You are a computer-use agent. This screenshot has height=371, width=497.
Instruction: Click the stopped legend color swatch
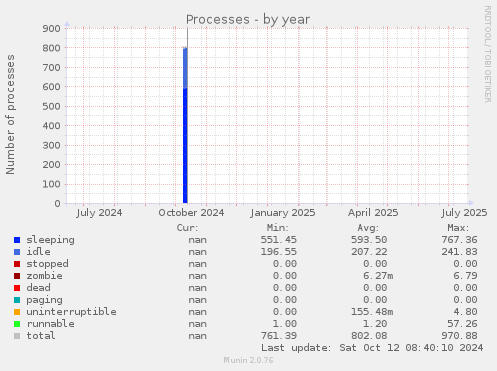[x=17, y=264]
